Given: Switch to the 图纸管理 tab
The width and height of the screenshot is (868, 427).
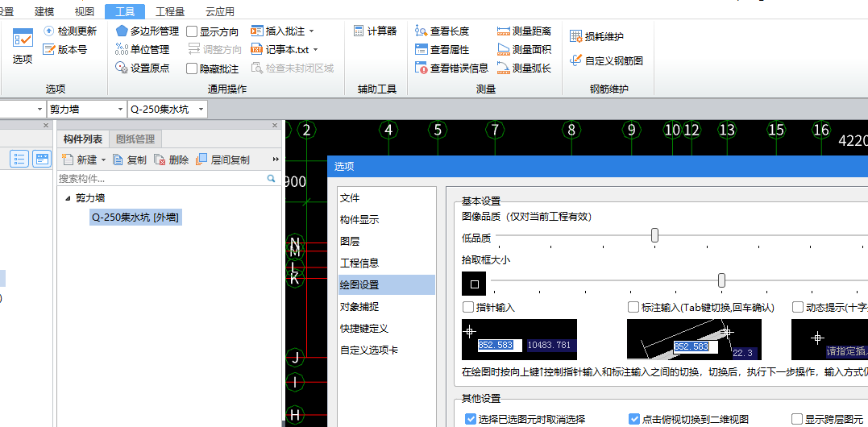Looking at the screenshot, I should (135, 139).
